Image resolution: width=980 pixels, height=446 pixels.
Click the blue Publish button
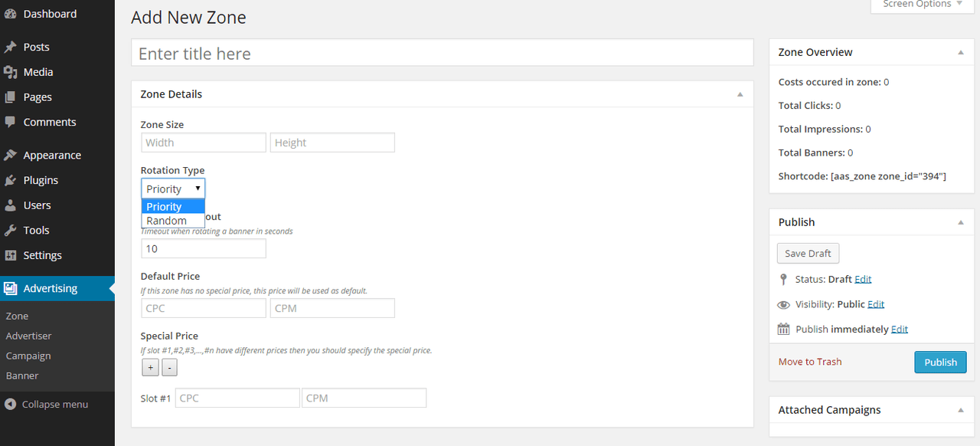click(940, 362)
